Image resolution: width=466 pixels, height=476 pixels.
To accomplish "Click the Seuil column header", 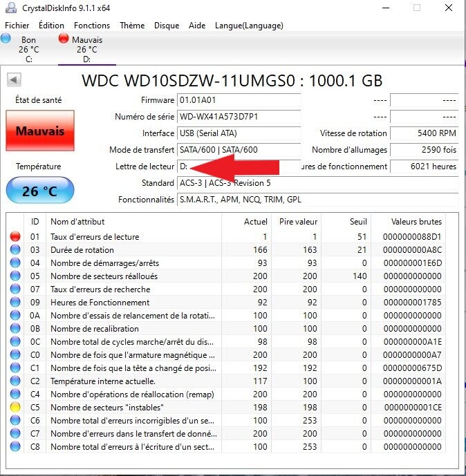I will coord(346,222).
